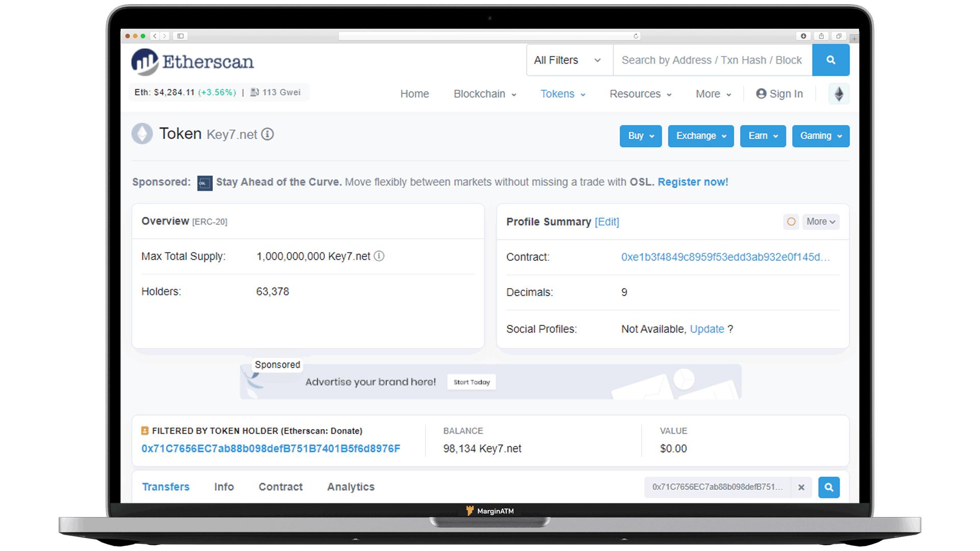Expand the Tokens menu
This screenshot has height=551, width=980.
(562, 94)
